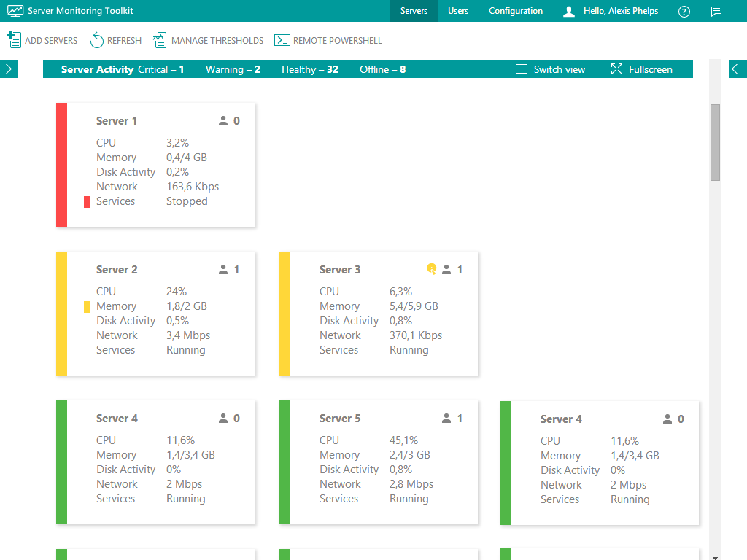This screenshot has width=747, height=560.
Task: Click the user icon on Server 3 card
Action: click(x=446, y=270)
